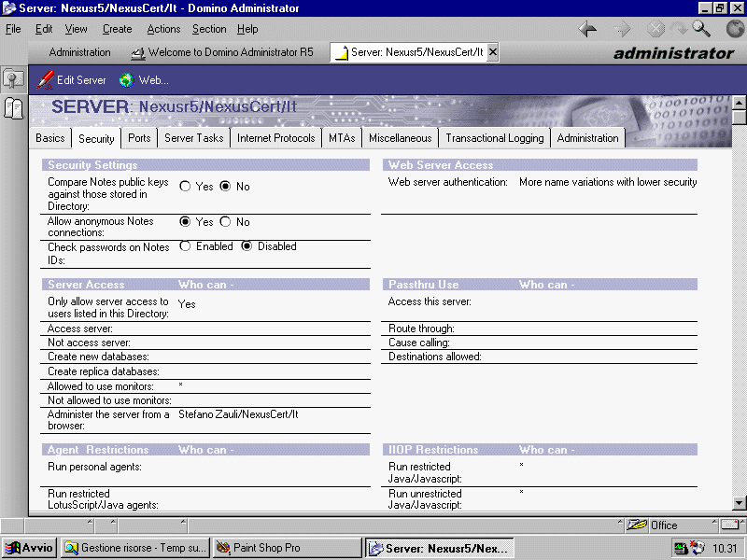Viewport: 747px width, 560px height.
Task: Click the Web Server Access section header
Action: tap(540, 165)
